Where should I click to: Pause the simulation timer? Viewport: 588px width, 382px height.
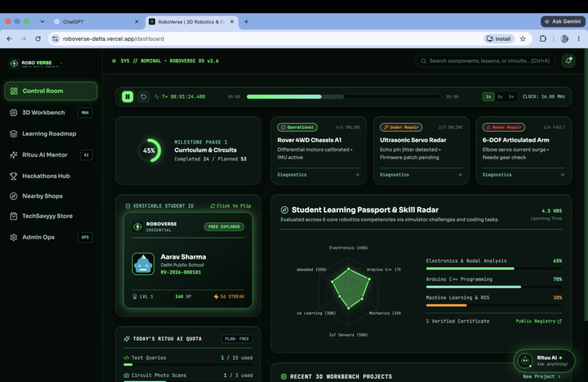click(128, 97)
